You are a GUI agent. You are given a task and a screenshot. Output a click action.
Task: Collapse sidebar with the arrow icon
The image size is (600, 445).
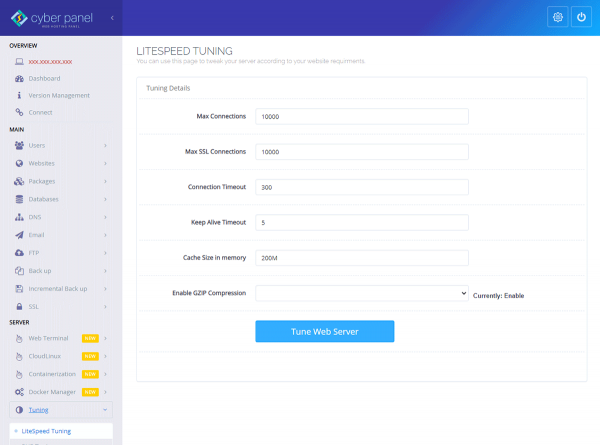(112, 18)
